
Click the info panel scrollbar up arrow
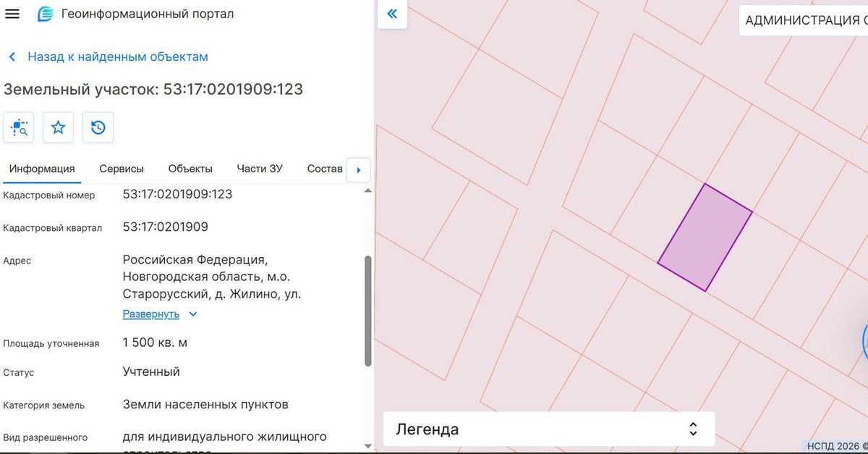pos(367,191)
